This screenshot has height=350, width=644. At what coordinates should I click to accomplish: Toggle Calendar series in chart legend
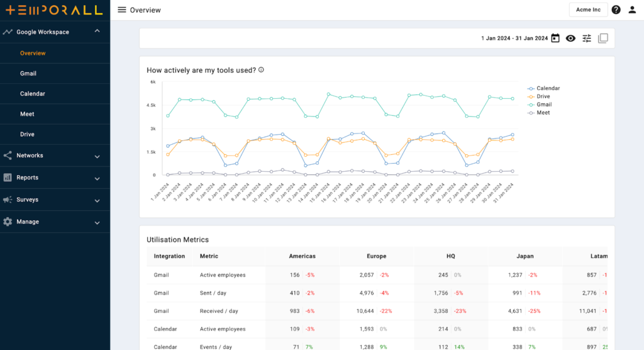543,88
